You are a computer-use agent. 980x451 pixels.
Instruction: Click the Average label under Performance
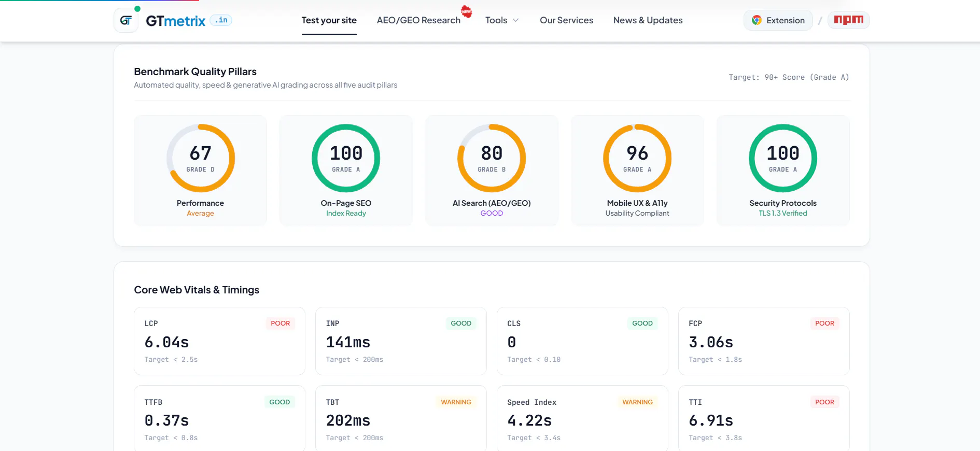(201, 213)
